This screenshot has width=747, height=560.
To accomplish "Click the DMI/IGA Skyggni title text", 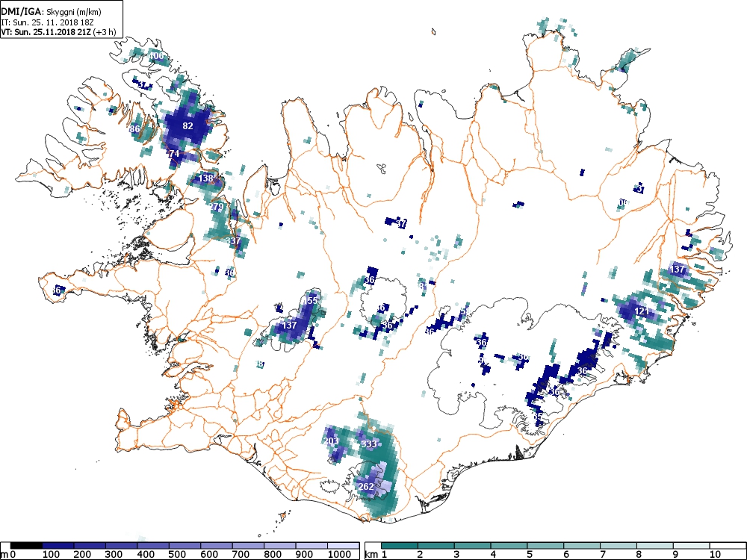I will (x=52, y=13).
